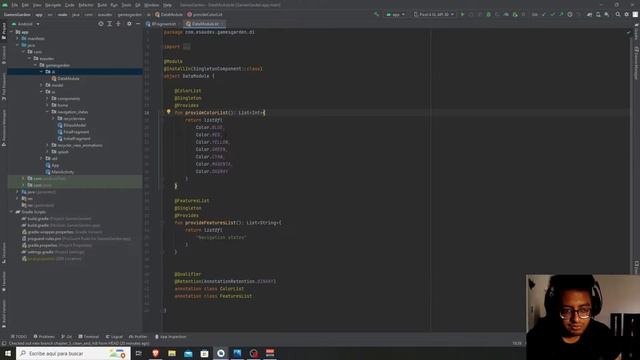640x360 pixels.
Task: Open Structure side tool tab
Action: pos(4,253)
